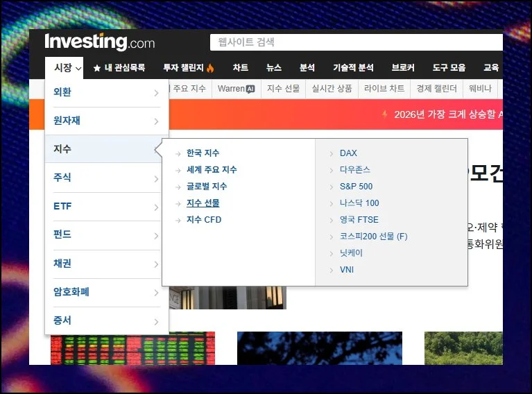Open the stock board news thumbnail
This screenshot has height=394, width=532.
[x=132, y=348]
